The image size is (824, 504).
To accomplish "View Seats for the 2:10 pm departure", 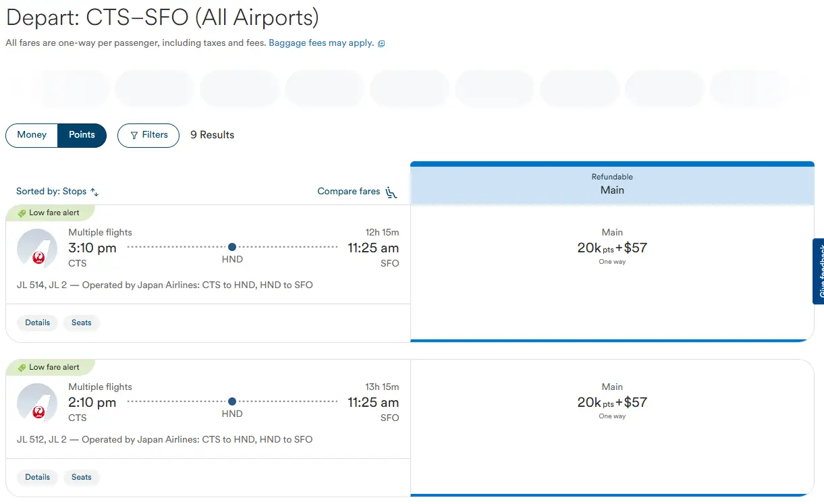I will tap(82, 477).
